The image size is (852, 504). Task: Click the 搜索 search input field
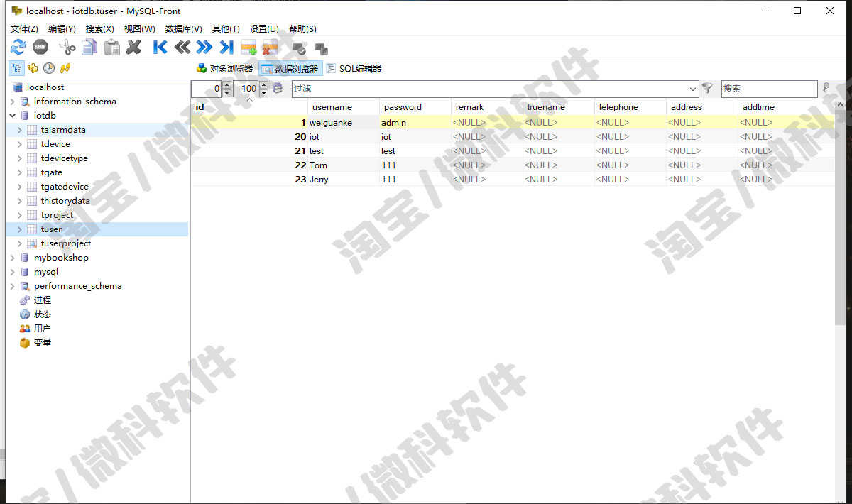pyautogui.click(x=769, y=89)
